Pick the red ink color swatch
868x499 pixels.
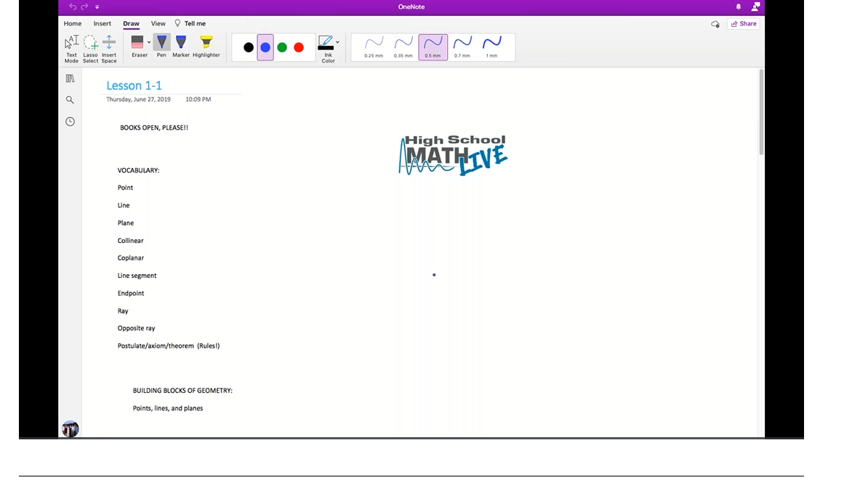pyautogui.click(x=299, y=47)
